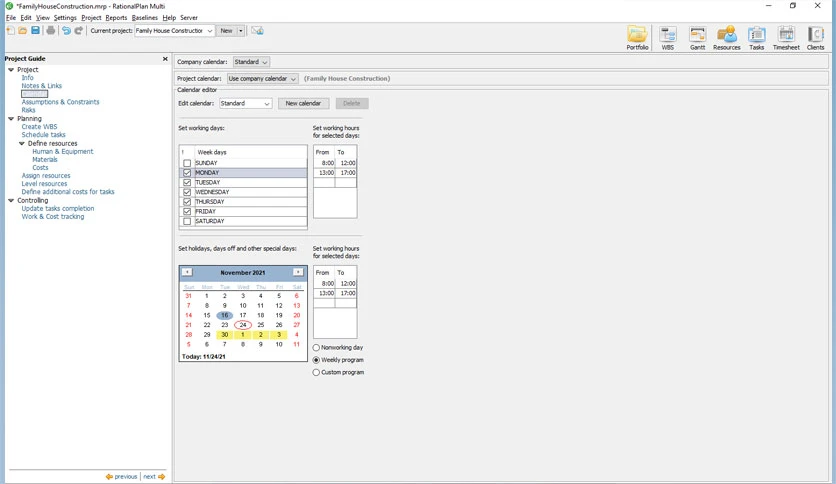Open the Portfolio view icon
The height and width of the screenshot is (484, 836).
[637, 38]
